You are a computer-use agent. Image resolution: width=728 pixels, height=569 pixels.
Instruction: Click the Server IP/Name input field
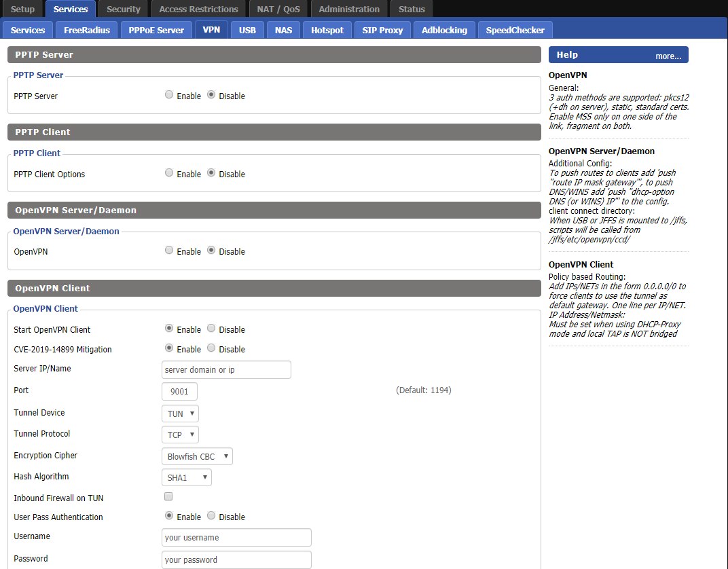coord(226,369)
